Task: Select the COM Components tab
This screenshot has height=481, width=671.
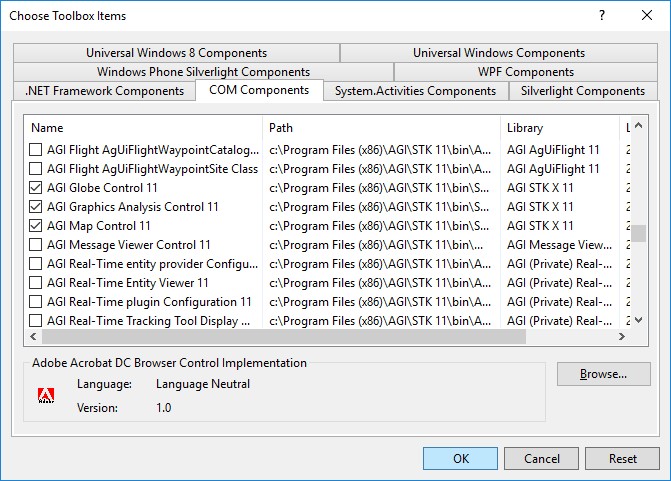Action: (x=259, y=90)
